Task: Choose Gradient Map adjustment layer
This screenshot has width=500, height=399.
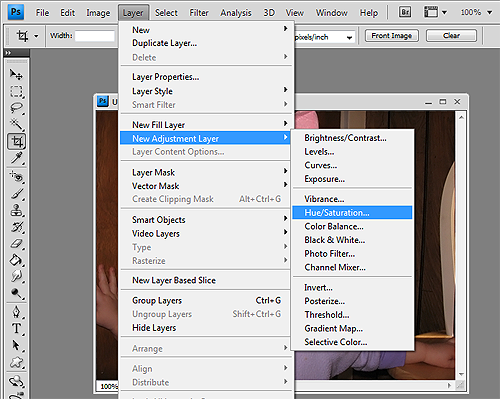Action: [x=352, y=328]
